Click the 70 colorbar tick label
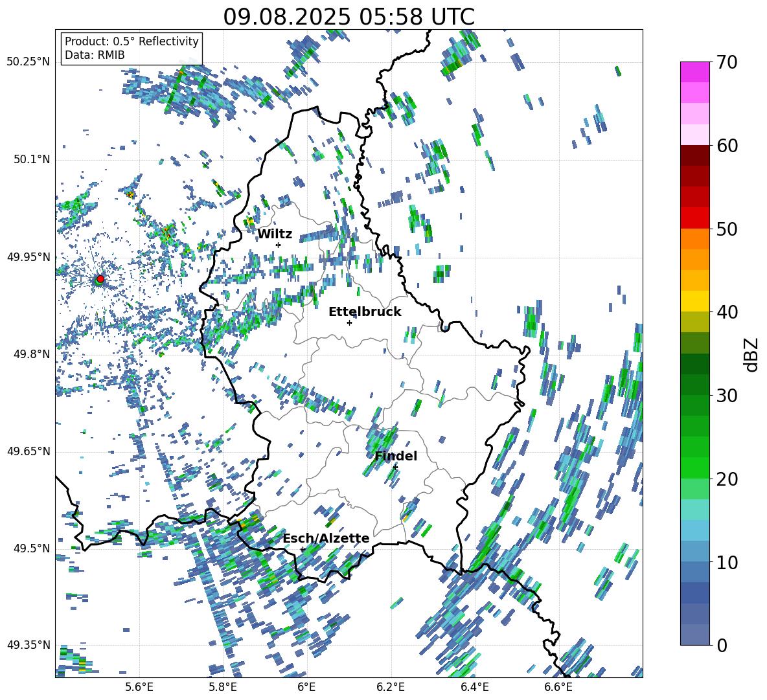Screen dimensions: 767x700 pos(727,62)
